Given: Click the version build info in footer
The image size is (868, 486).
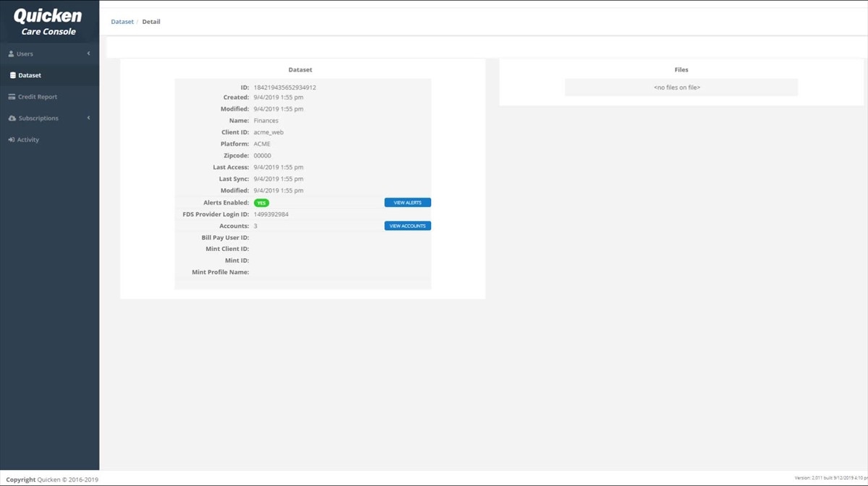Looking at the screenshot, I should [830, 478].
